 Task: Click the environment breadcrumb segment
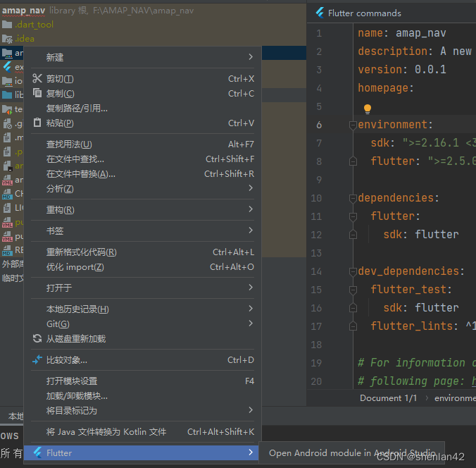pyautogui.click(x=455, y=398)
